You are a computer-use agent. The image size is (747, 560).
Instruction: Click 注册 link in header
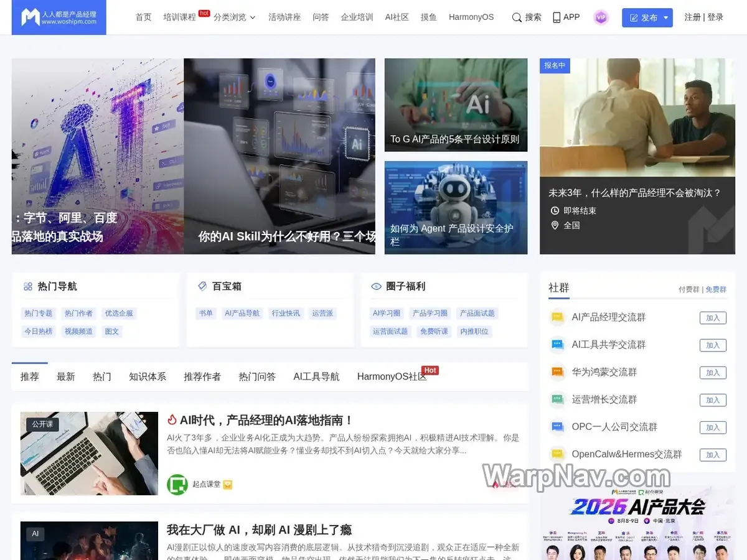point(692,17)
